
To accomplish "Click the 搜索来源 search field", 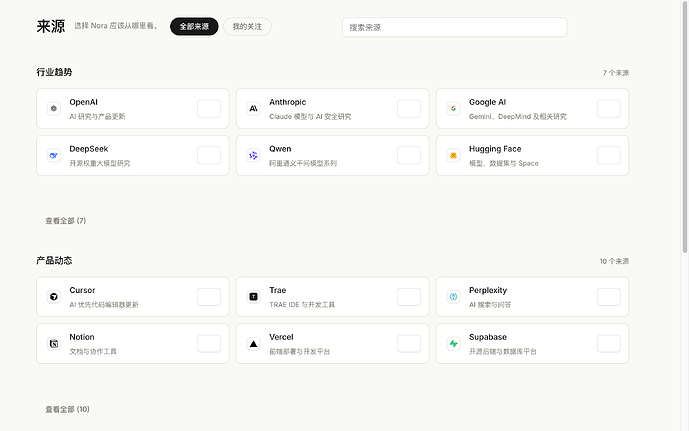I will point(454,27).
